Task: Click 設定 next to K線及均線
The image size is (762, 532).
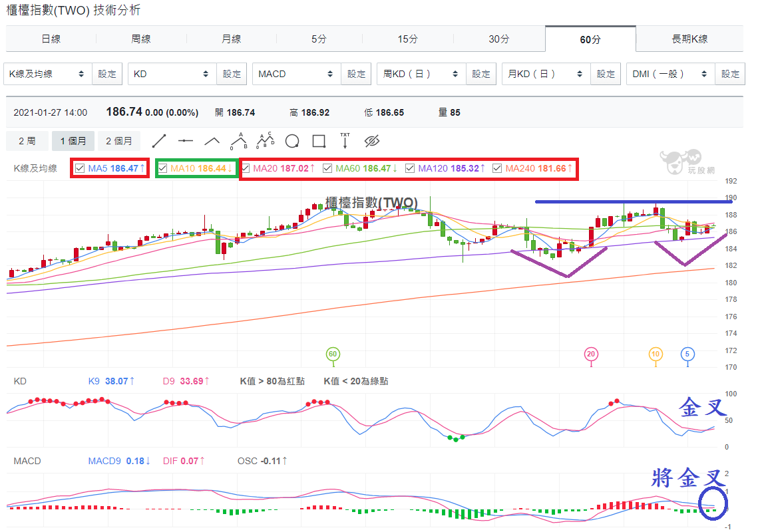Action: pos(107,74)
